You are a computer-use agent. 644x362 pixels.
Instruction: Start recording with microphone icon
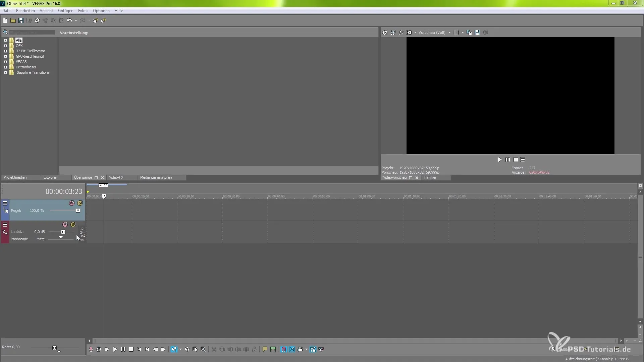click(91, 349)
